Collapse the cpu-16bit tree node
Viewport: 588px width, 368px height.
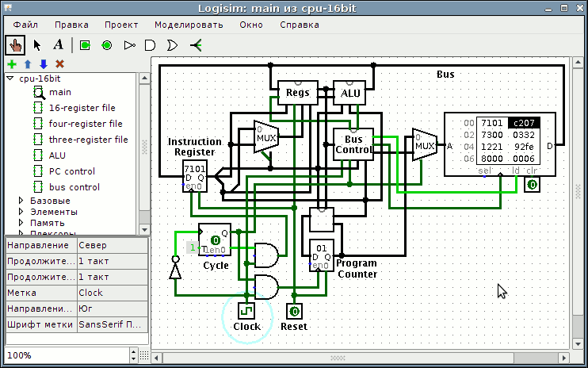pyautogui.click(x=10, y=79)
